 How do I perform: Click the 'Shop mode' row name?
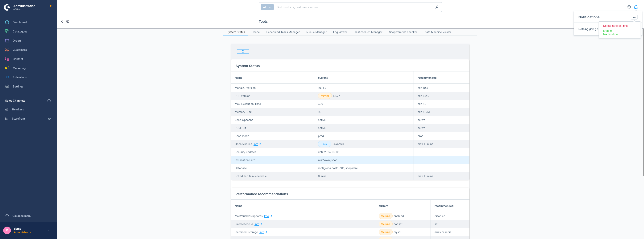pos(242,136)
